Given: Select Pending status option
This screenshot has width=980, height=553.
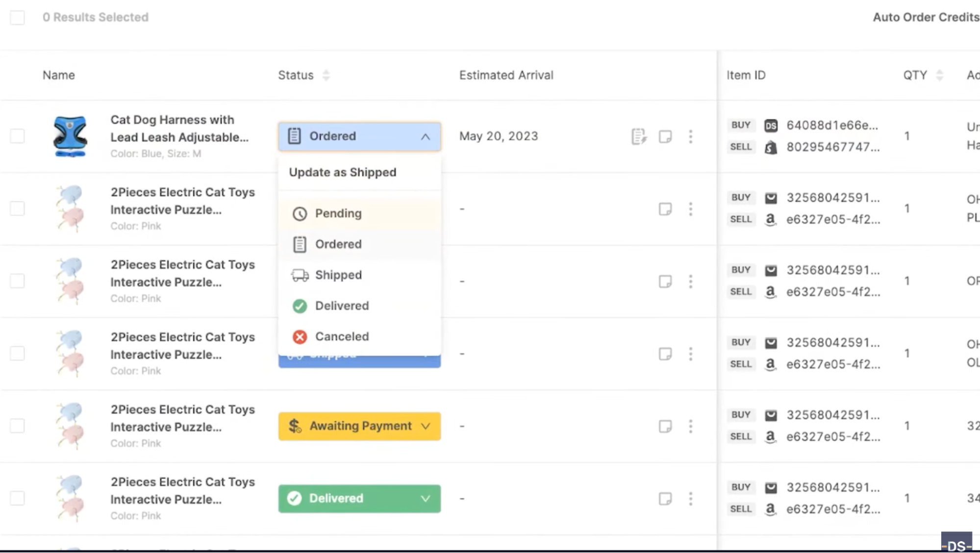Looking at the screenshot, I should click(359, 214).
